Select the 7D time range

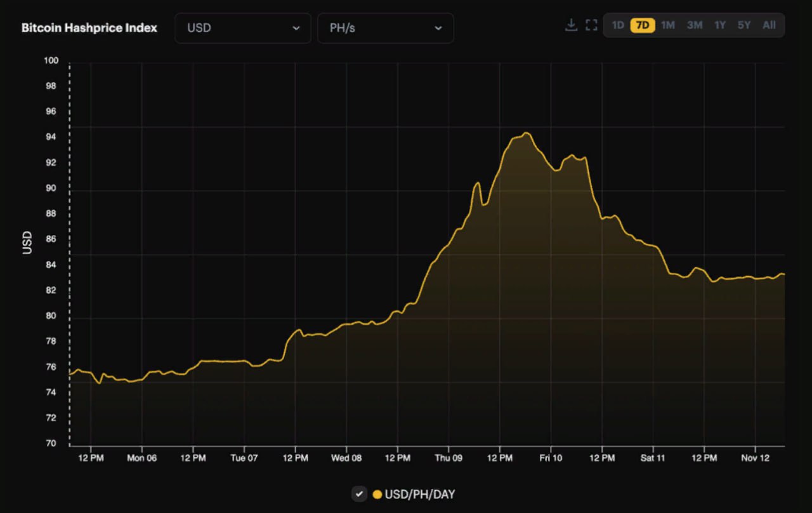[x=643, y=25]
